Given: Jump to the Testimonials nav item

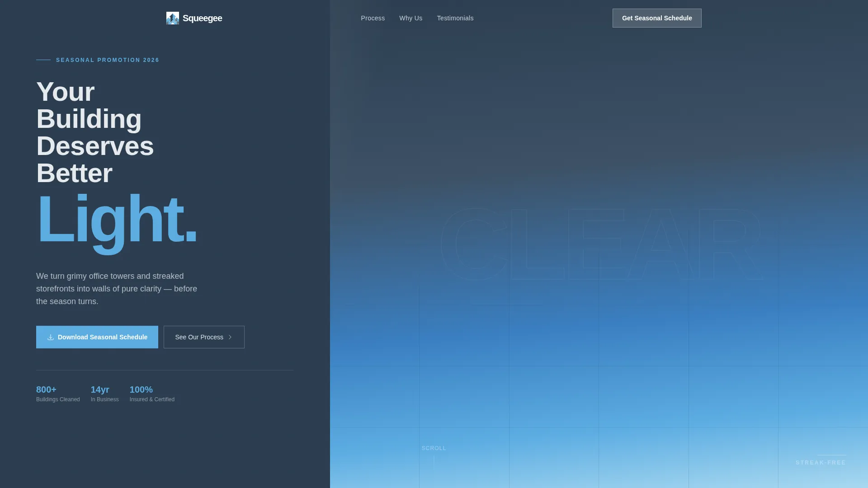Looking at the screenshot, I should coord(455,18).
